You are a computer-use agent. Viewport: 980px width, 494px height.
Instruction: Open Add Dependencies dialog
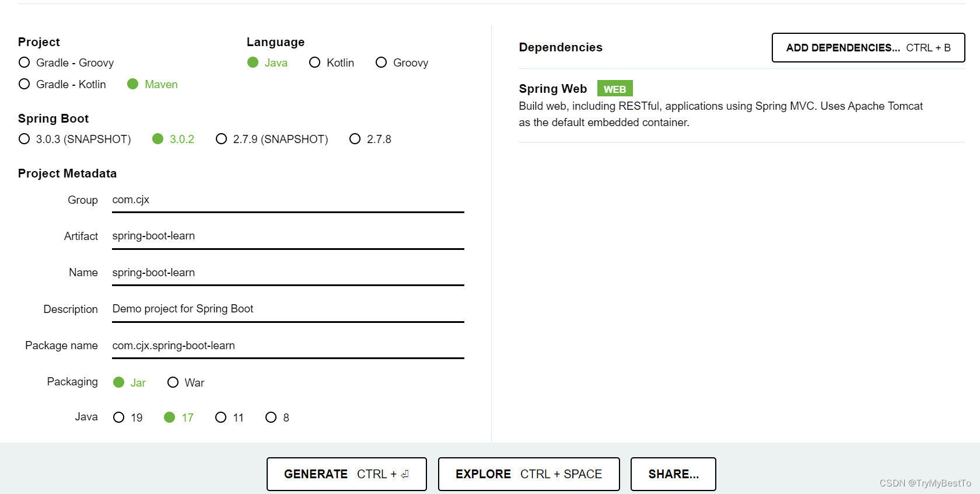(x=868, y=47)
